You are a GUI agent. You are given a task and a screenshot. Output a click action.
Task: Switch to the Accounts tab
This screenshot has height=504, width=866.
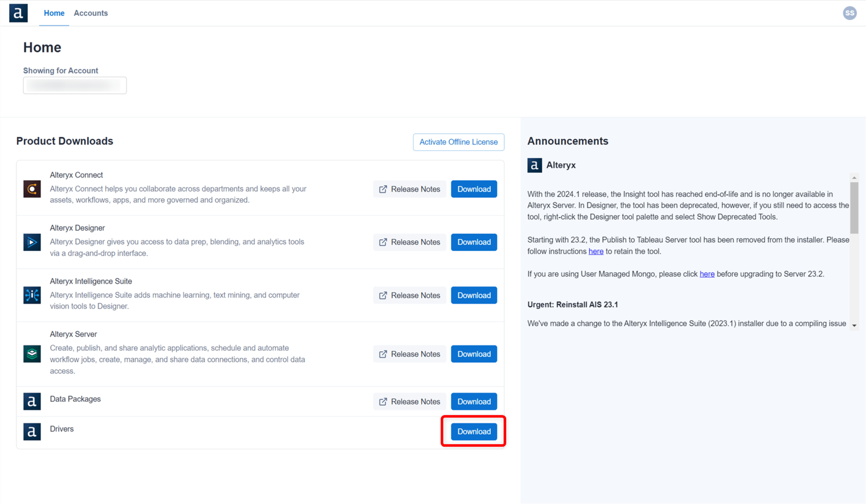[x=90, y=13]
